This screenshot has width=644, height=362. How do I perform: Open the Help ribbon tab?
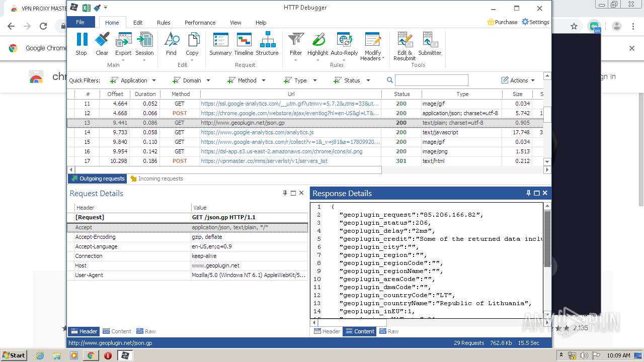[x=261, y=23]
